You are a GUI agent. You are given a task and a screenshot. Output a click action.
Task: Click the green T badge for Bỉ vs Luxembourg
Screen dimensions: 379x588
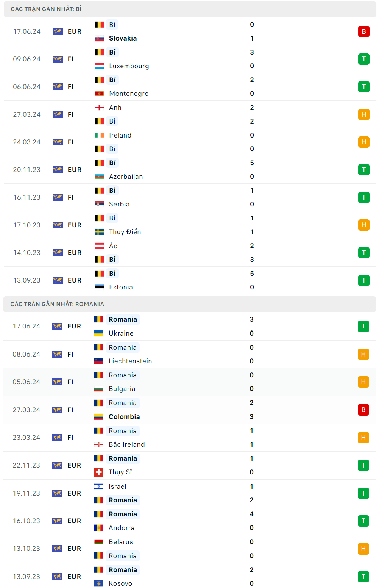tap(363, 59)
